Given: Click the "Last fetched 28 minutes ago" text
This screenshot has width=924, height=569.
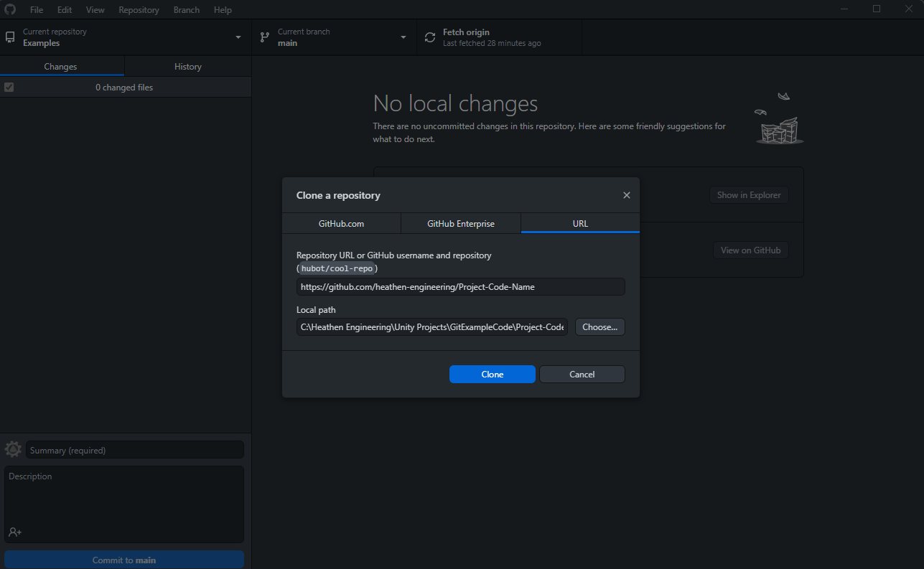Looking at the screenshot, I should coord(492,44).
